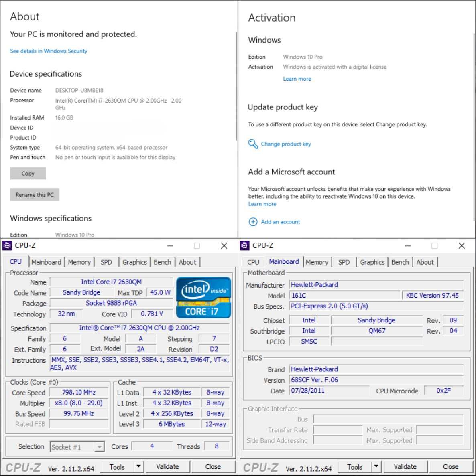
Task: Click the Revision value D2
Action: (214, 349)
